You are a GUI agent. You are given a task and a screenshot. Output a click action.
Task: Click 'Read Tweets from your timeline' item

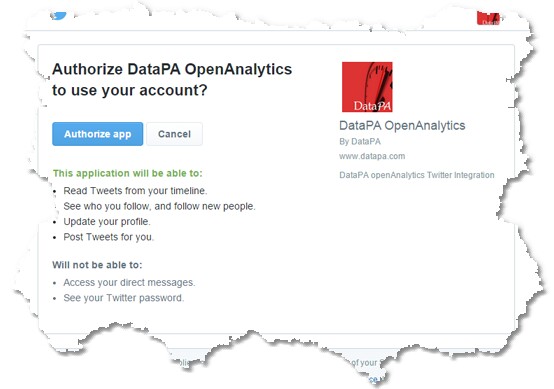tap(135, 191)
